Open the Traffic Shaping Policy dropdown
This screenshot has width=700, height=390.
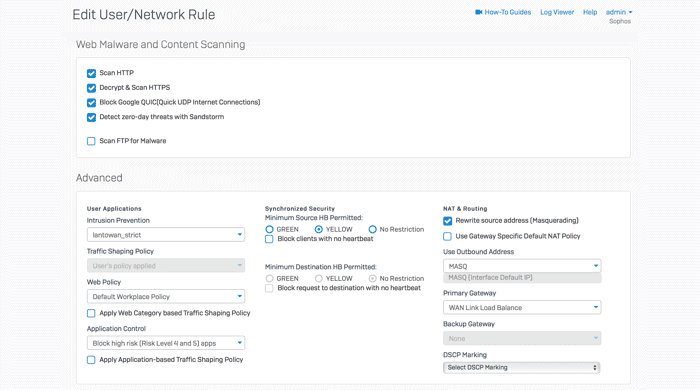click(166, 266)
